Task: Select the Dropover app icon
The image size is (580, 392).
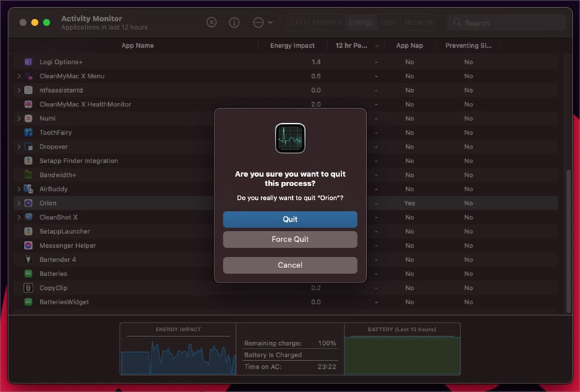Action: (28, 147)
